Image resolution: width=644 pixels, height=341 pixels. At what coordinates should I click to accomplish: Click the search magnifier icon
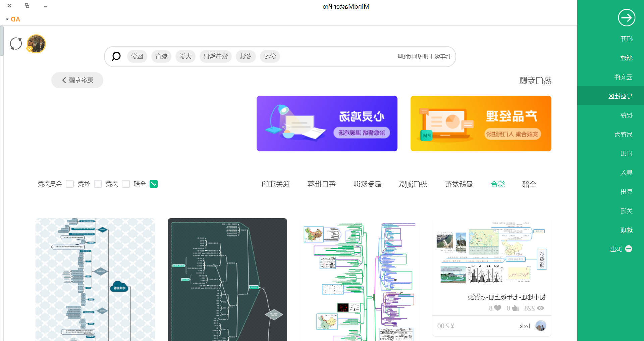tap(116, 56)
